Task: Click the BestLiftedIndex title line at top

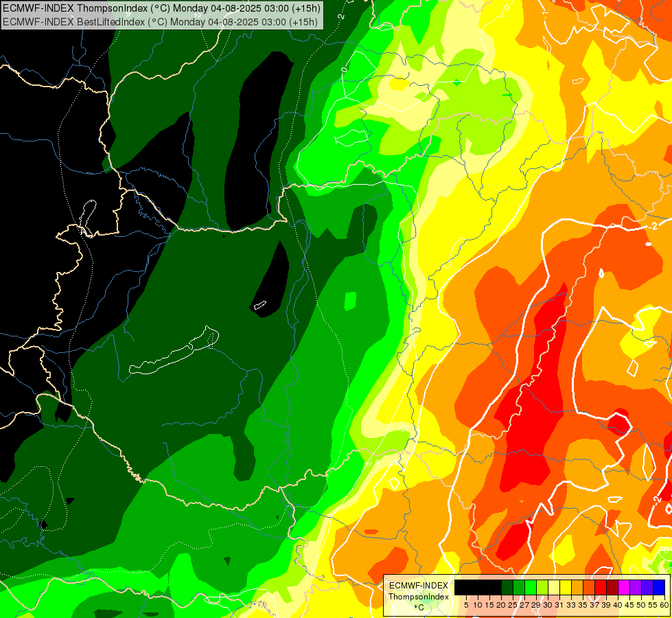Action: (x=160, y=22)
